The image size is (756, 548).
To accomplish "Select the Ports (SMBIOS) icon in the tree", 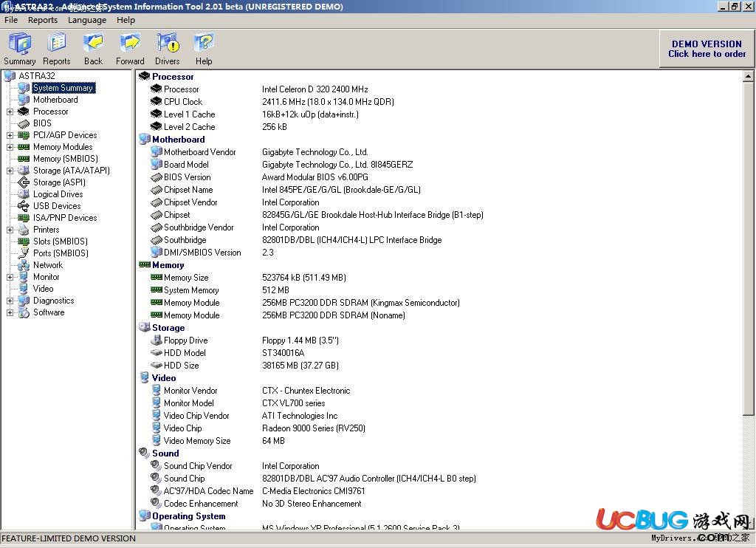I will click(x=24, y=253).
